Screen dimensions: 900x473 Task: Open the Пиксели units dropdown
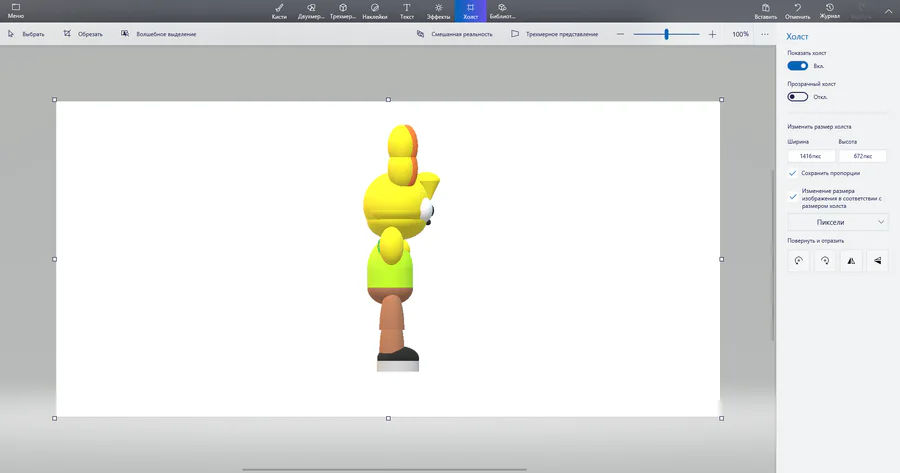point(837,222)
